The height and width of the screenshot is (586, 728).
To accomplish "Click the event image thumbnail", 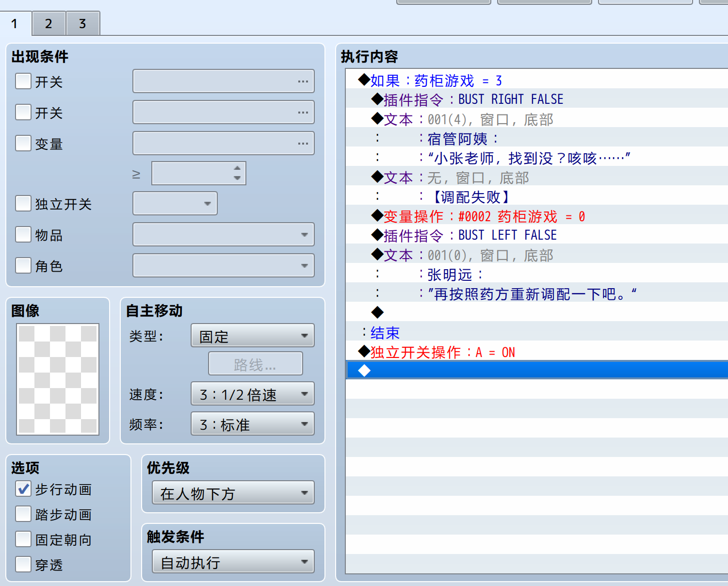I will pyautogui.click(x=58, y=379).
